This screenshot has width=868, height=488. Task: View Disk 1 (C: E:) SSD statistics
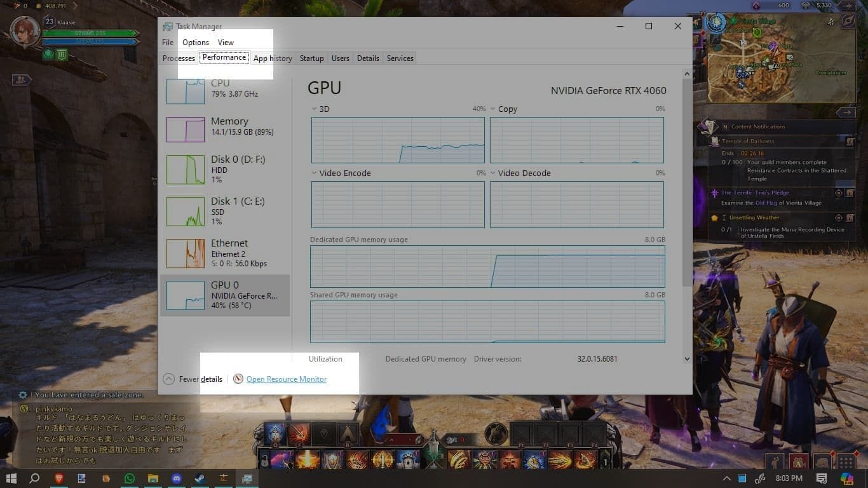coord(186,211)
